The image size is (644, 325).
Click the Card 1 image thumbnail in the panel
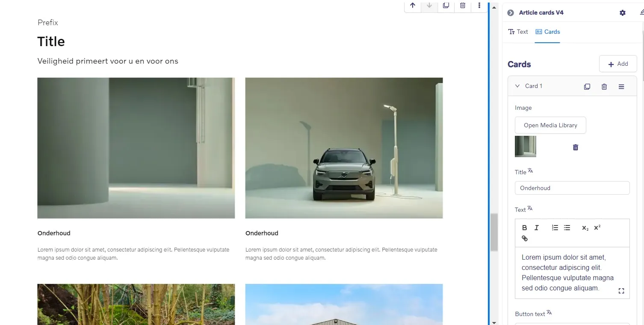(526, 146)
